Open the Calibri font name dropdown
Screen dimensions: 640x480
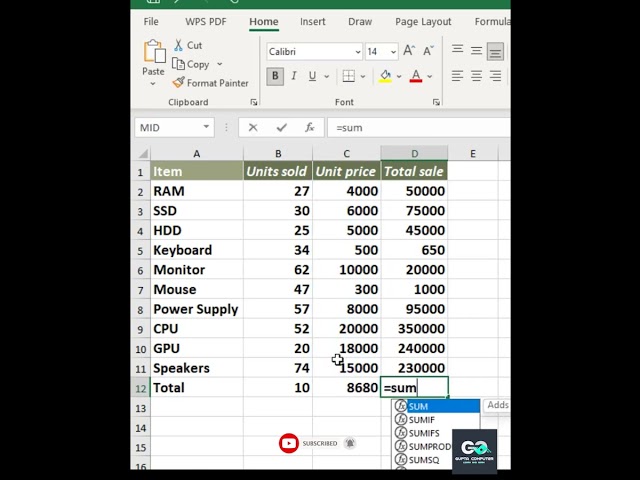pyautogui.click(x=358, y=52)
